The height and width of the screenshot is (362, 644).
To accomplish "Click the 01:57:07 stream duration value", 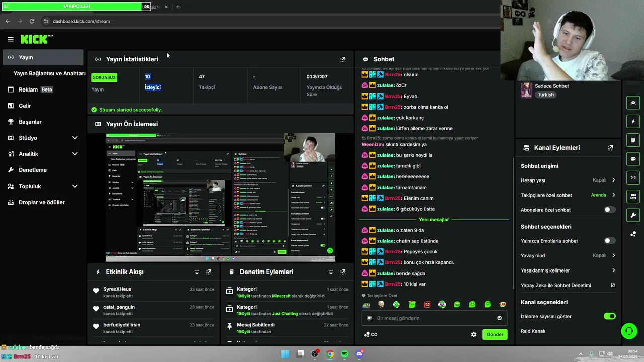I will pos(317,77).
